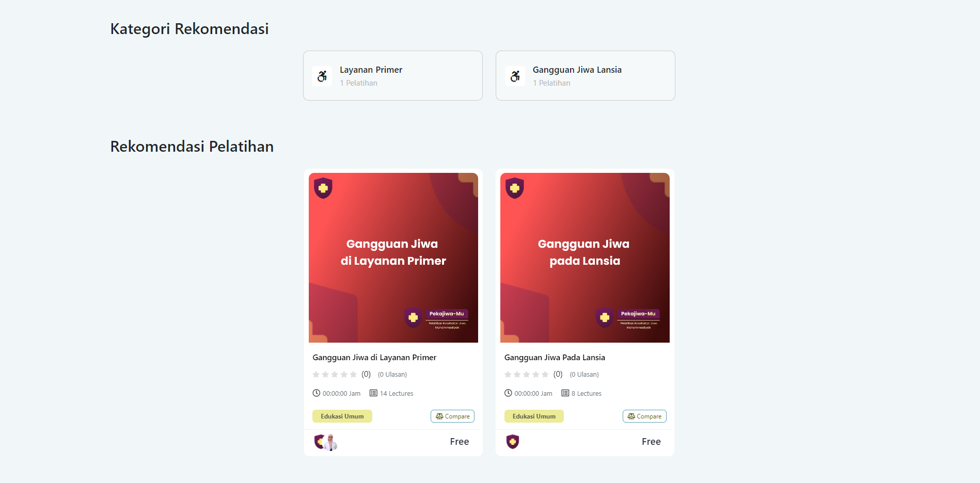This screenshot has width=980, height=483.
Task: Open the Gangguan Jiwa Lansia category card
Action: coord(585,75)
